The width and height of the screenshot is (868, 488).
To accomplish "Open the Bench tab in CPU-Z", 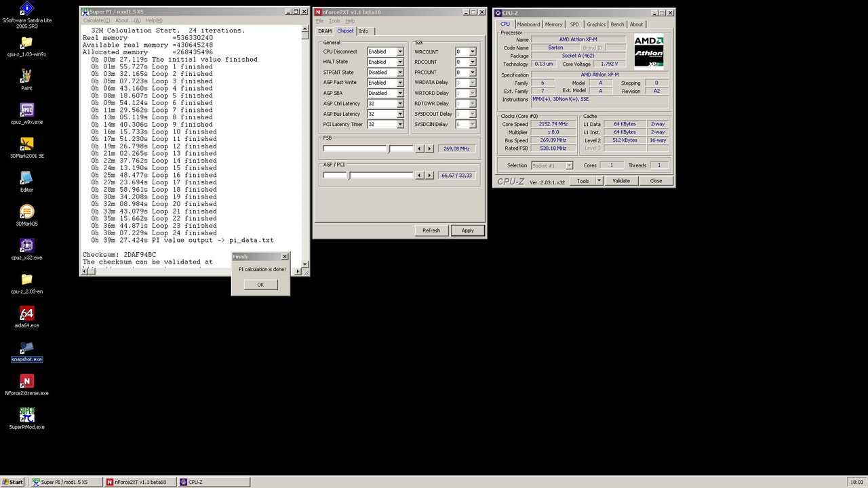I will tap(617, 24).
